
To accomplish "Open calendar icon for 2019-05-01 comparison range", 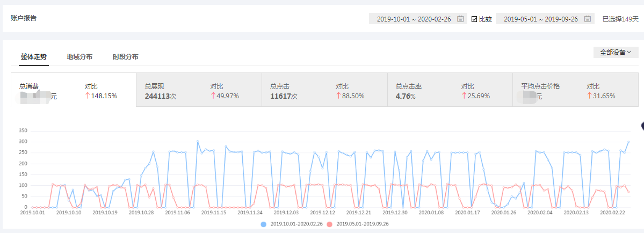I will (x=588, y=19).
